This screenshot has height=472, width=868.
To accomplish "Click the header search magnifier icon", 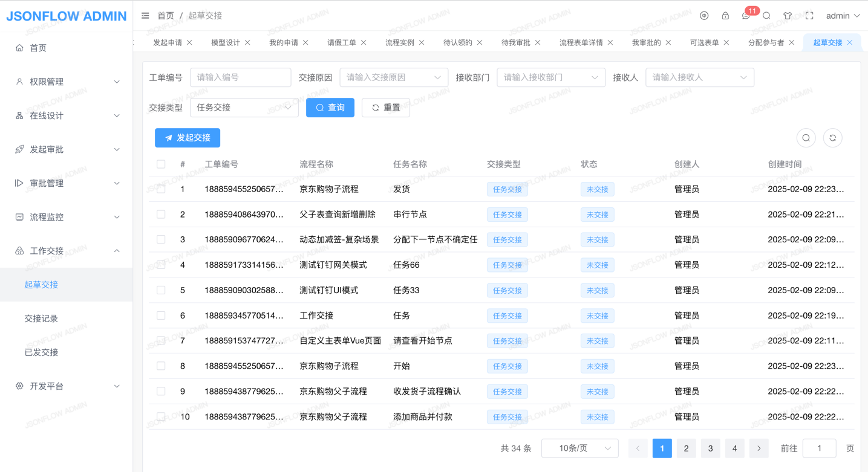I will [x=766, y=16].
